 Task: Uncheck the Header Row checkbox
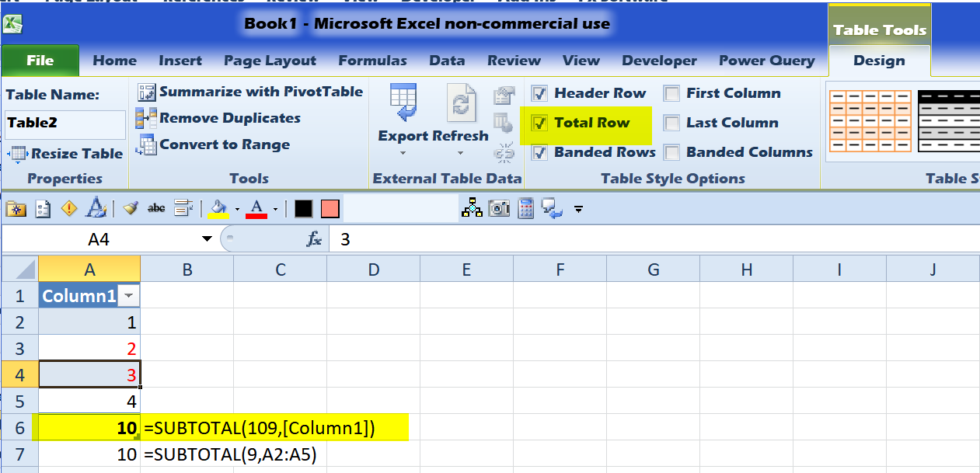point(539,94)
